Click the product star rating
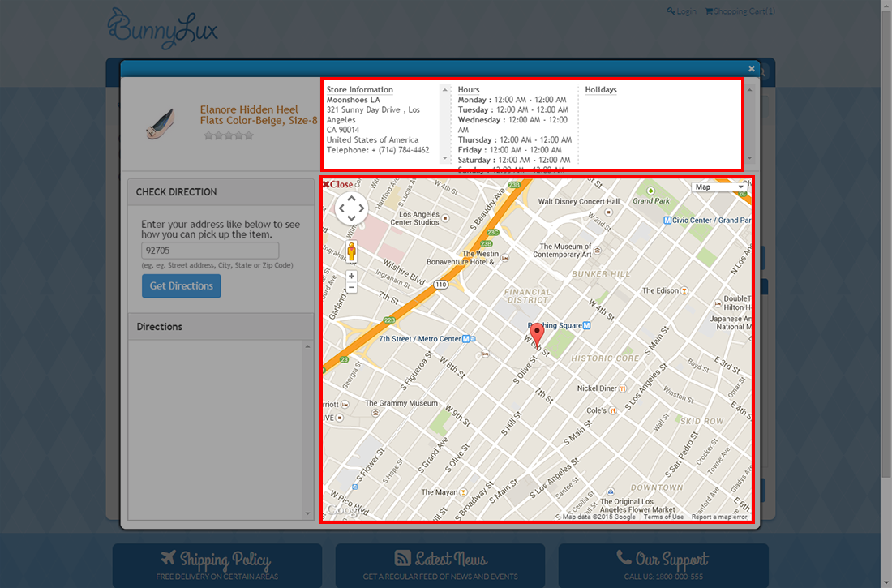Screen dimensions: 892x588 click(229, 135)
